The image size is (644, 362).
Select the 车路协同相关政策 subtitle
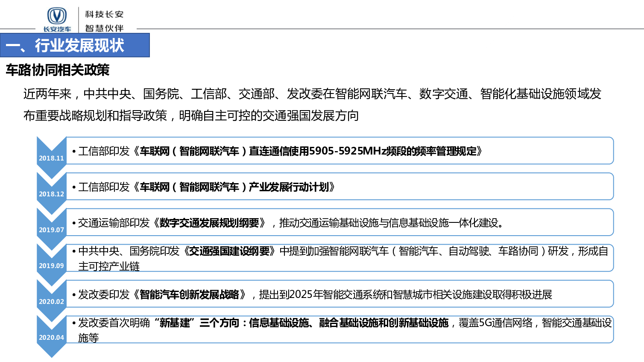click(x=58, y=70)
